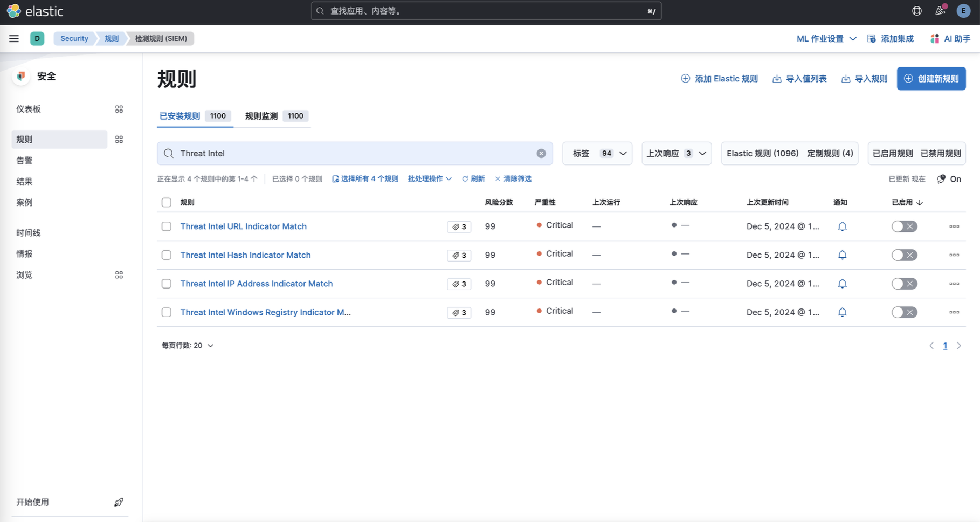Click the rocket get-started icon
This screenshot has width=980, height=522.
(x=119, y=502)
